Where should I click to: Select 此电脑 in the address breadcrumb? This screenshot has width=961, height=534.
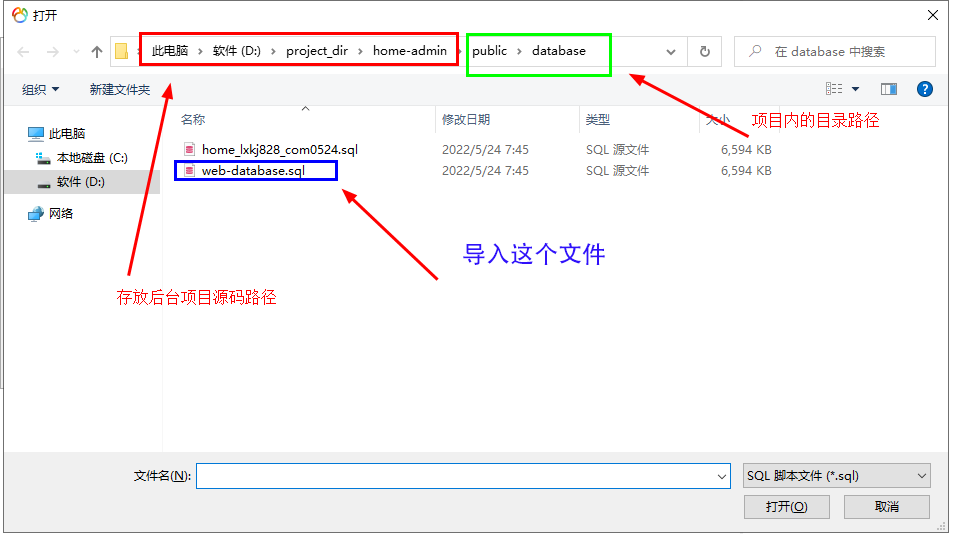(170, 51)
